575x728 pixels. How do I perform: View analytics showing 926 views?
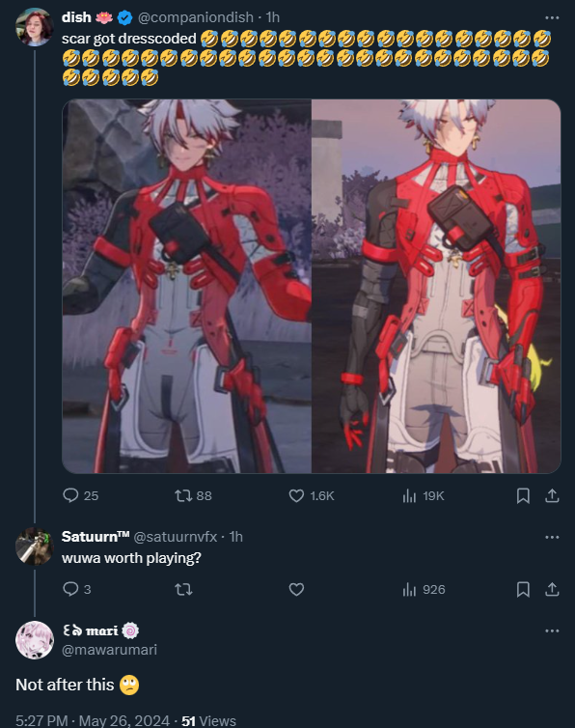click(424, 590)
